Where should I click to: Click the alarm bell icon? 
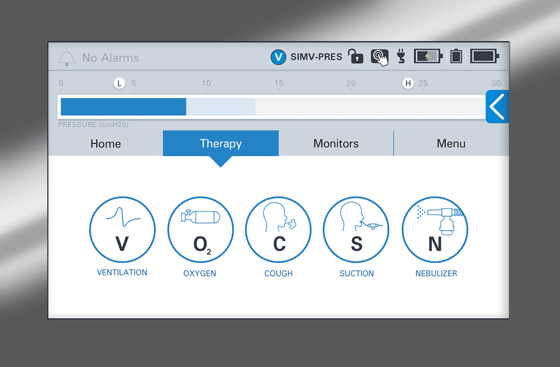67,57
